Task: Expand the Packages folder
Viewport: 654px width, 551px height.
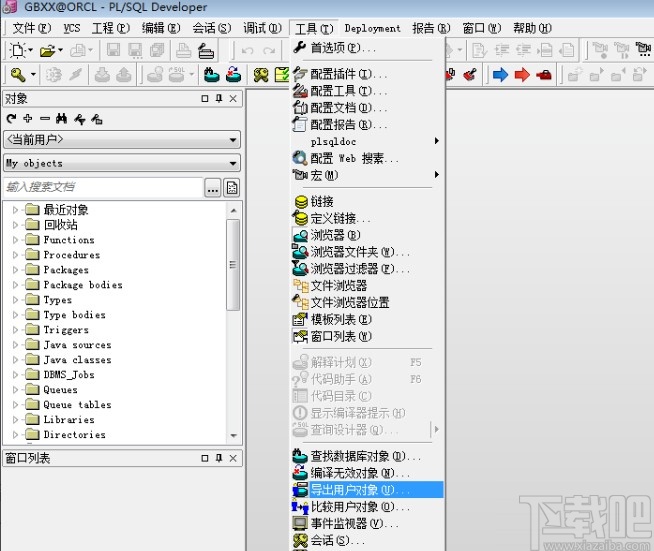Action: [x=15, y=270]
